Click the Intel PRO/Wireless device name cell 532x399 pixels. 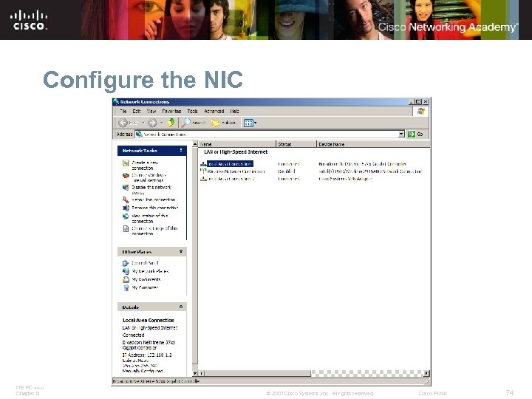[x=370, y=171]
